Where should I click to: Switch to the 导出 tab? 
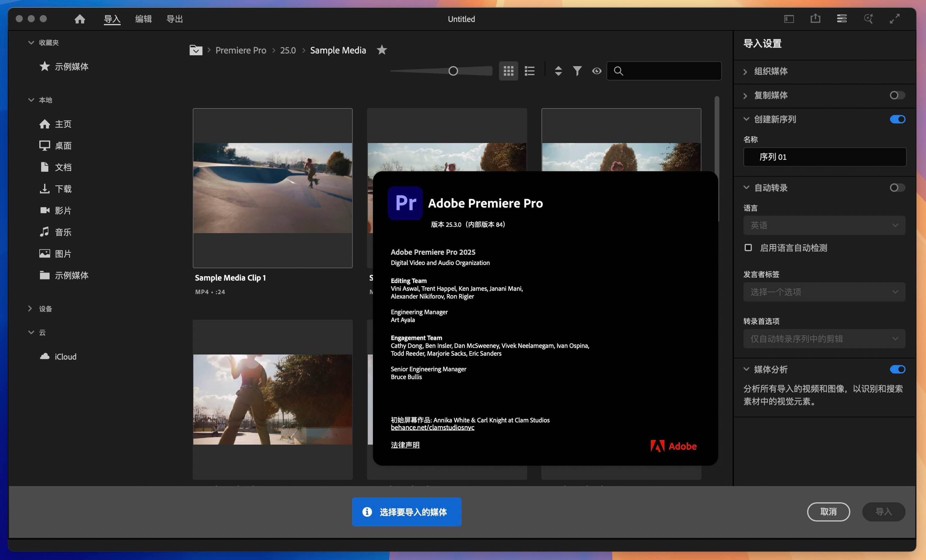[174, 19]
